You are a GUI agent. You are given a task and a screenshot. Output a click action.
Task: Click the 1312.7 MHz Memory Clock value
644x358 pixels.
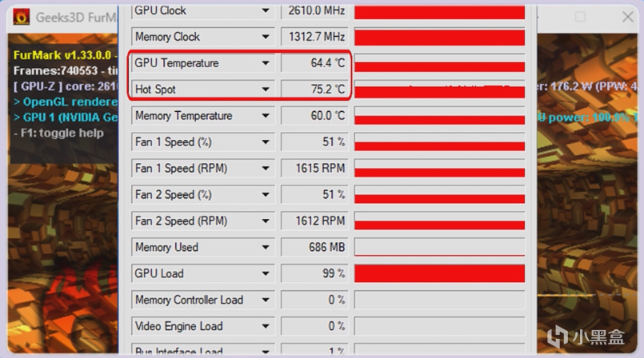tap(314, 37)
